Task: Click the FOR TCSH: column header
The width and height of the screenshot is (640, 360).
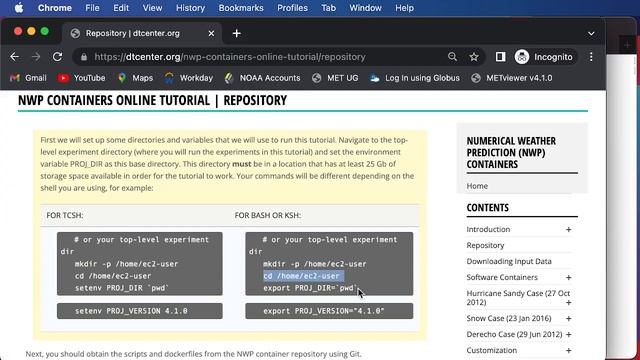Action: tap(64, 215)
